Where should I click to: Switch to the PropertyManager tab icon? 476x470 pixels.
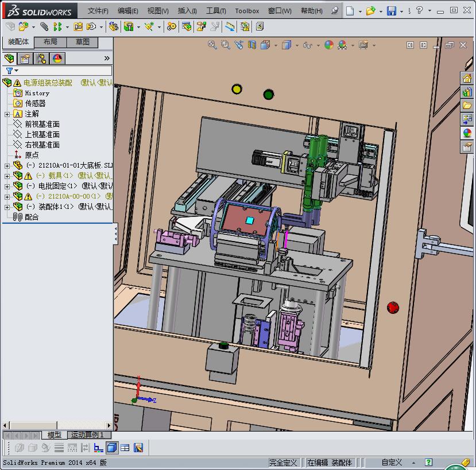tap(25, 59)
